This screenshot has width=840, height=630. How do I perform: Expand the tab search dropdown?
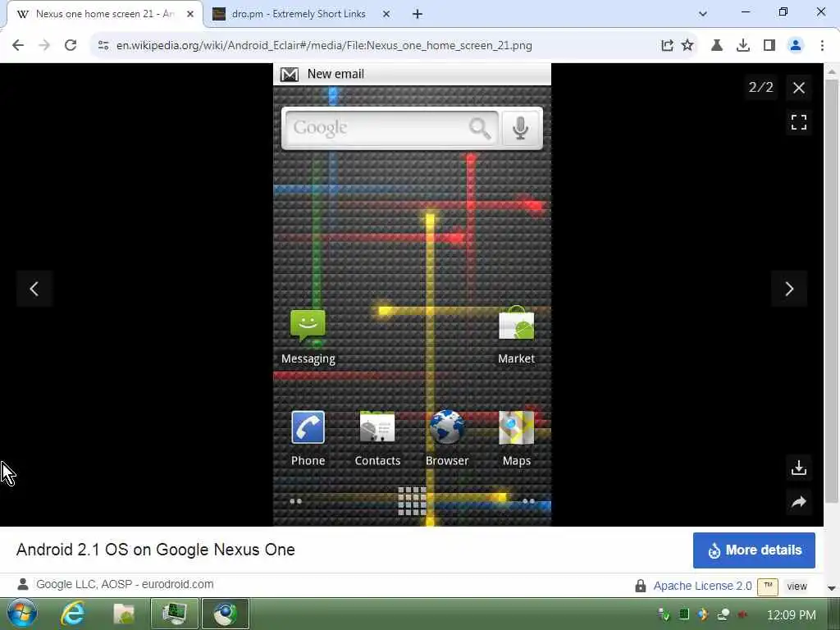(x=703, y=14)
